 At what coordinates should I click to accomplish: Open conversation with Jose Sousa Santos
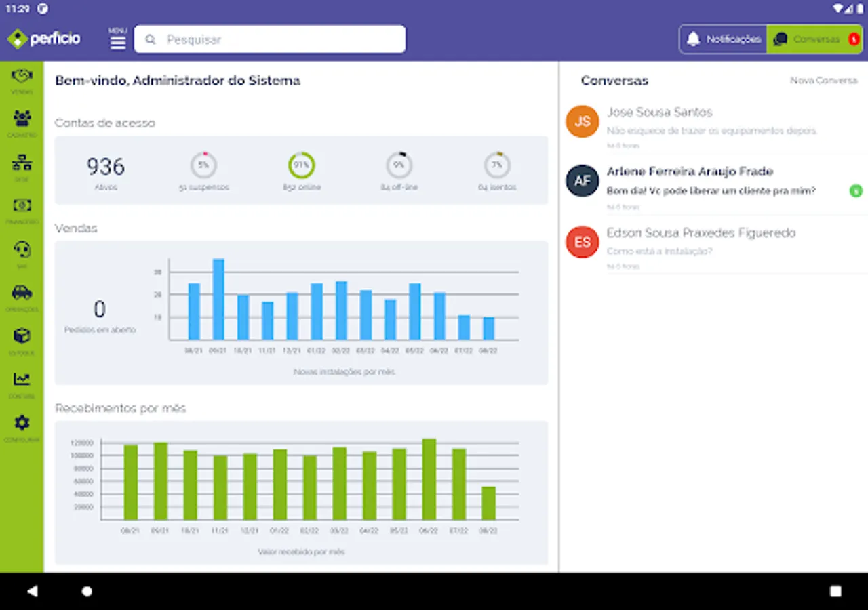point(713,126)
